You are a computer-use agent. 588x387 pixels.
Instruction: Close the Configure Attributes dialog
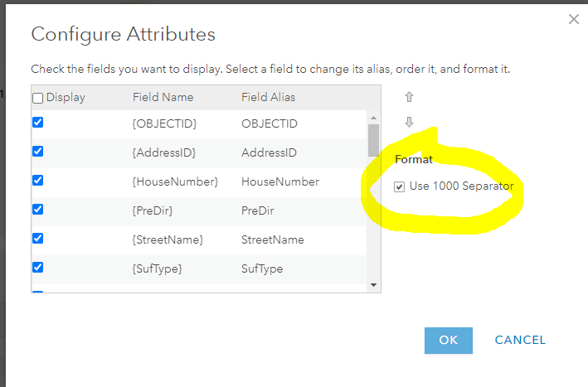(573, 19)
